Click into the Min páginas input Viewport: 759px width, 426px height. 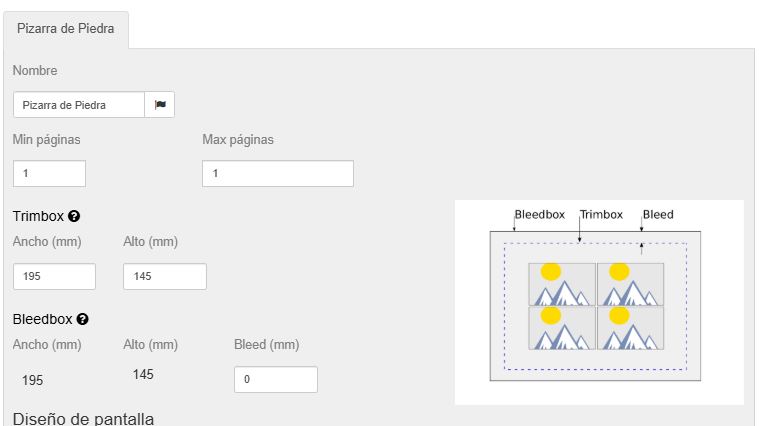pyautogui.click(x=49, y=173)
